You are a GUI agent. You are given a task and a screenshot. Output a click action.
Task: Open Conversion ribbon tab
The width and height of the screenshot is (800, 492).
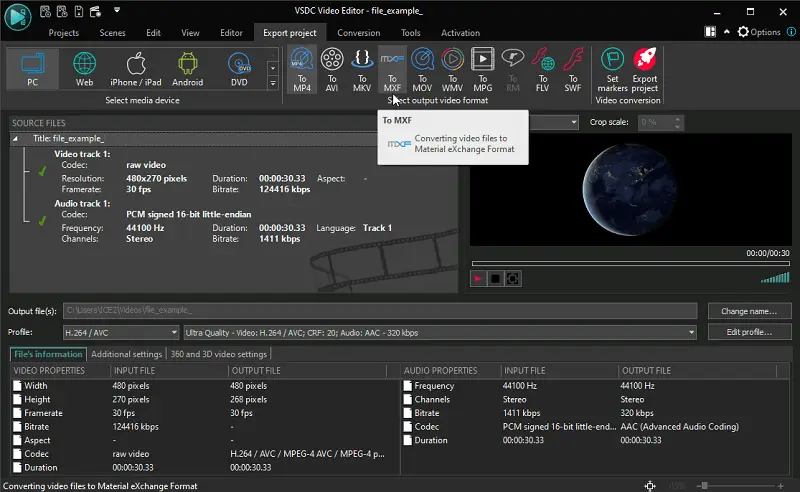click(x=359, y=33)
